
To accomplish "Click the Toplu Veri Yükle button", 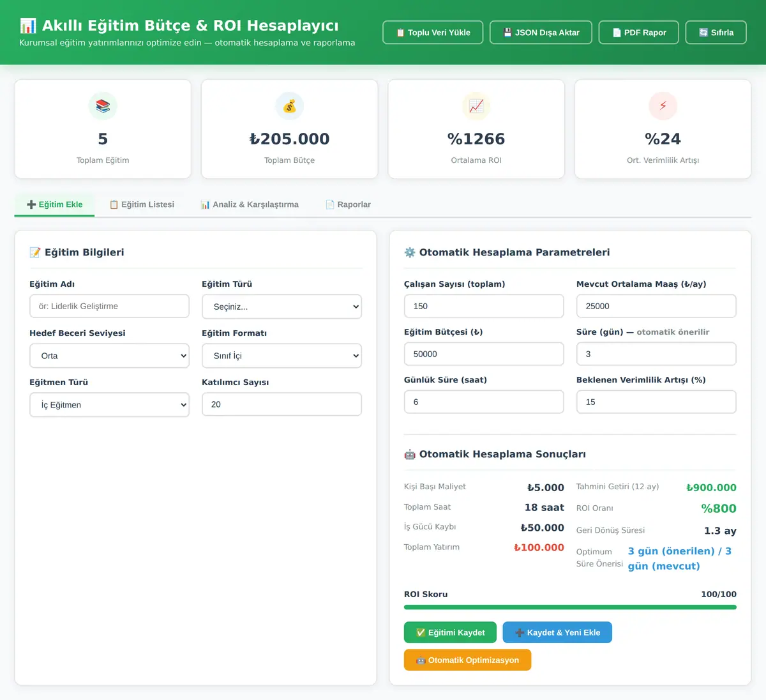I will click(433, 33).
